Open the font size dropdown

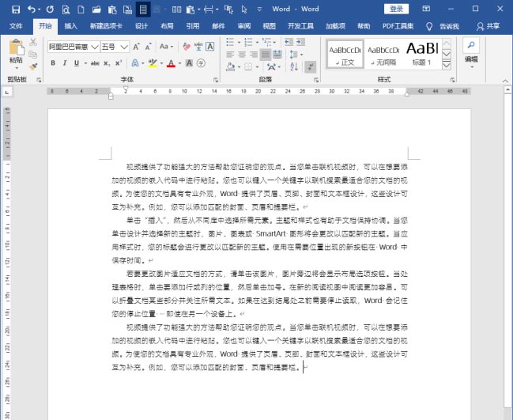click(x=124, y=47)
